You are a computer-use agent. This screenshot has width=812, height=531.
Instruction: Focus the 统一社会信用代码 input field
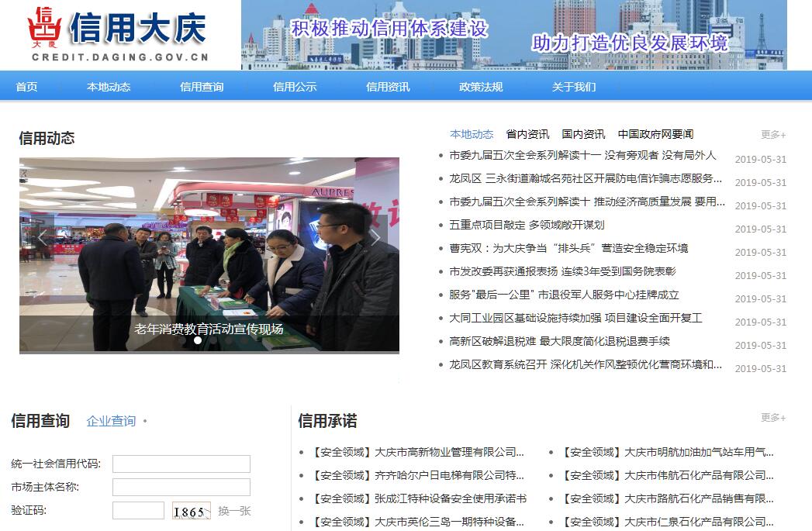pos(181,464)
